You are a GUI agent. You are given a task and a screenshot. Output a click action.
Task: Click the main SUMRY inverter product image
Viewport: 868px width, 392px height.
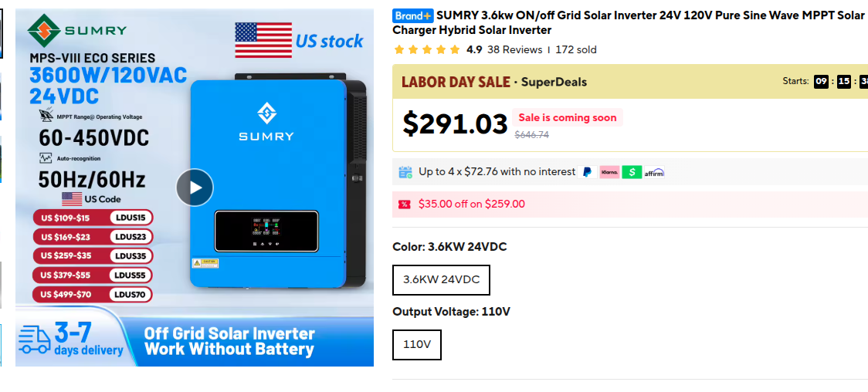[195, 188]
